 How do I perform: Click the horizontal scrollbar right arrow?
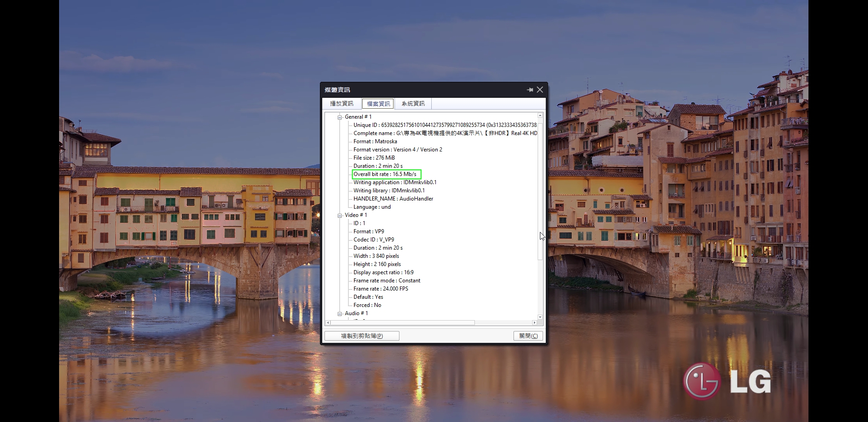click(534, 323)
